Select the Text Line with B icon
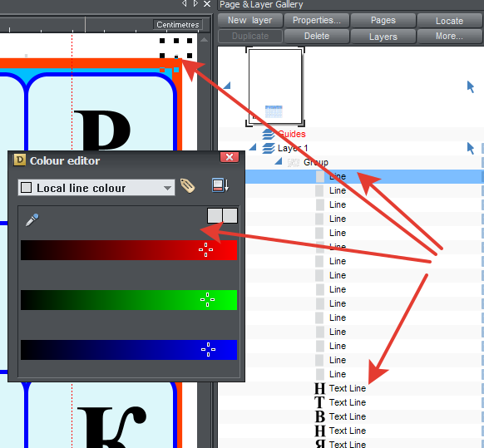 click(x=348, y=416)
